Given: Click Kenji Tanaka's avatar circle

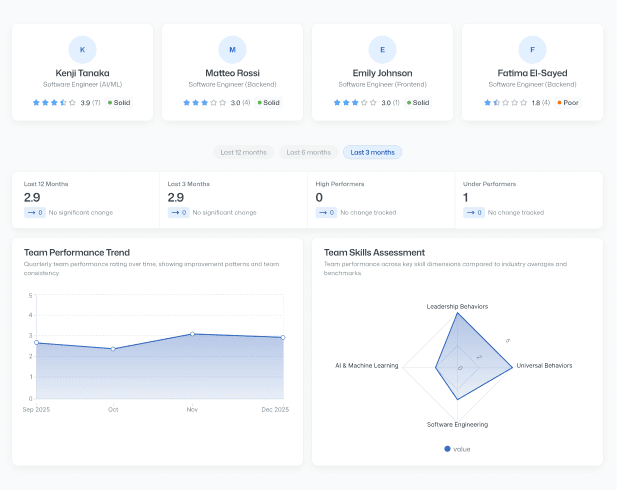Looking at the screenshot, I should (x=82, y=49).
